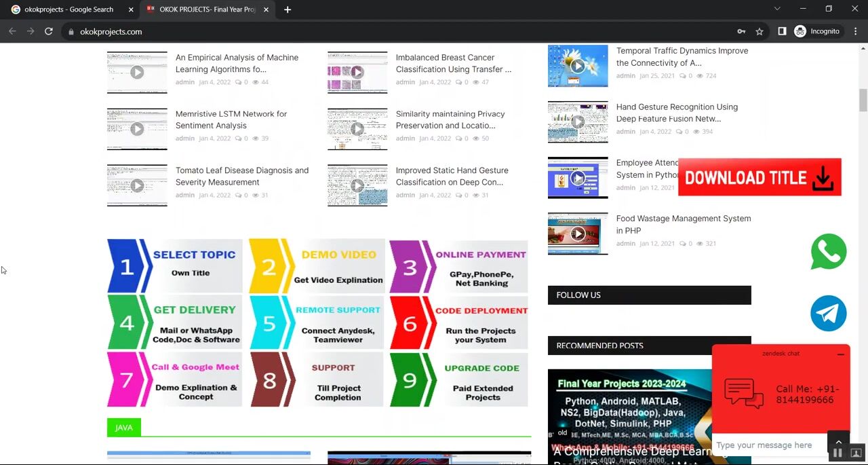Viewport: 868px width, 465px height.
Task: Click admin author under Temporal Traffic post
Action: [626, 75]
